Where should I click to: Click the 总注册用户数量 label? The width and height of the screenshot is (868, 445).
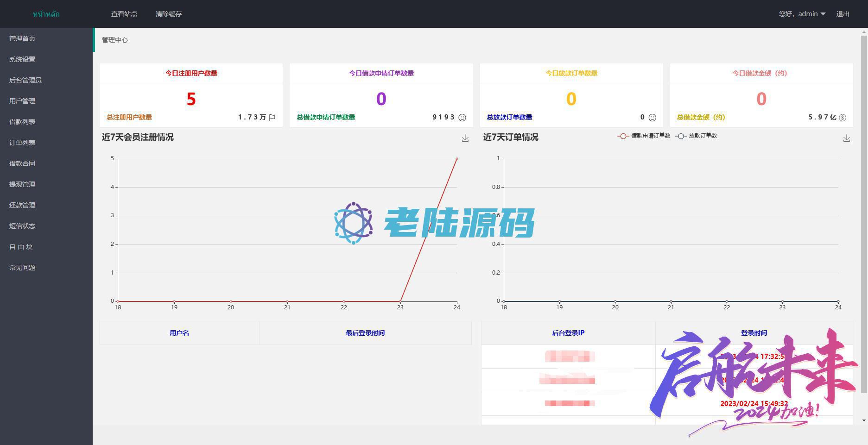tap(129, 117)
